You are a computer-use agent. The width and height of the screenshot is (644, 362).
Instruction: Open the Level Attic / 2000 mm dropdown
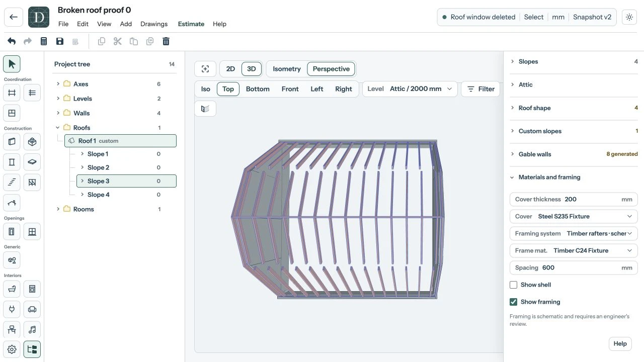pyautogui.click(x=410, y=89)
